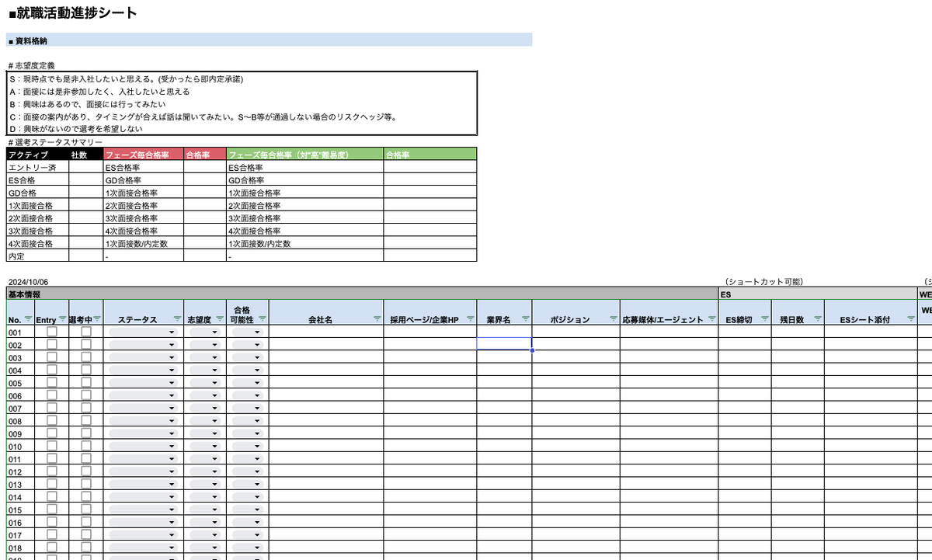The height and width of the screenshot is (560, 932).
Task: Open the 合格可能性 dropdown in row 014
Action: click(248, 496)
